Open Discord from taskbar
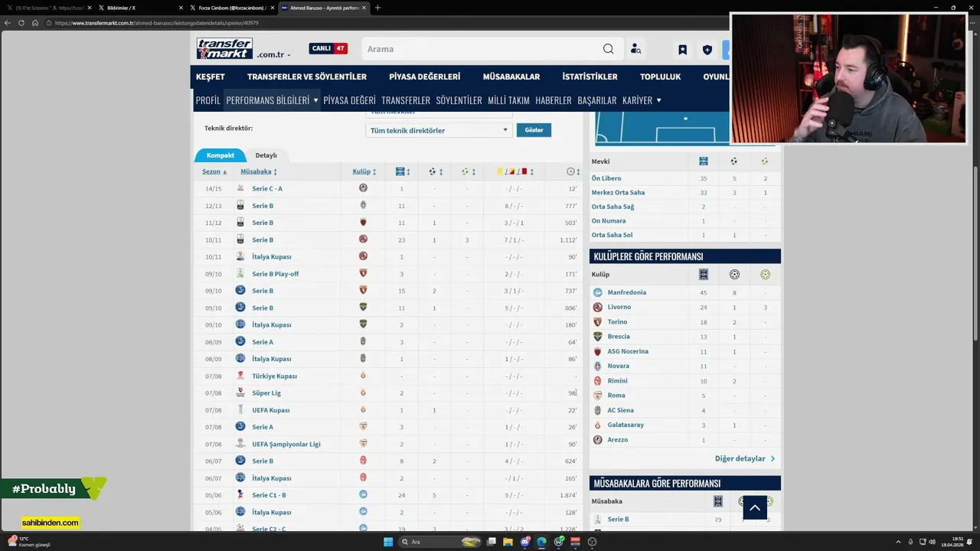Screen dimensions: 980x551 click(525, 542)
